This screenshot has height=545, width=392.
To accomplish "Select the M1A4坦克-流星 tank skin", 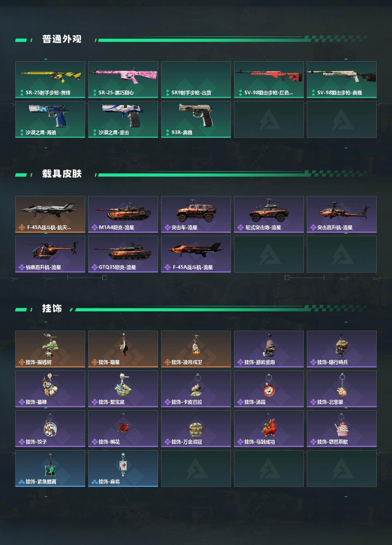I will 123,214.
